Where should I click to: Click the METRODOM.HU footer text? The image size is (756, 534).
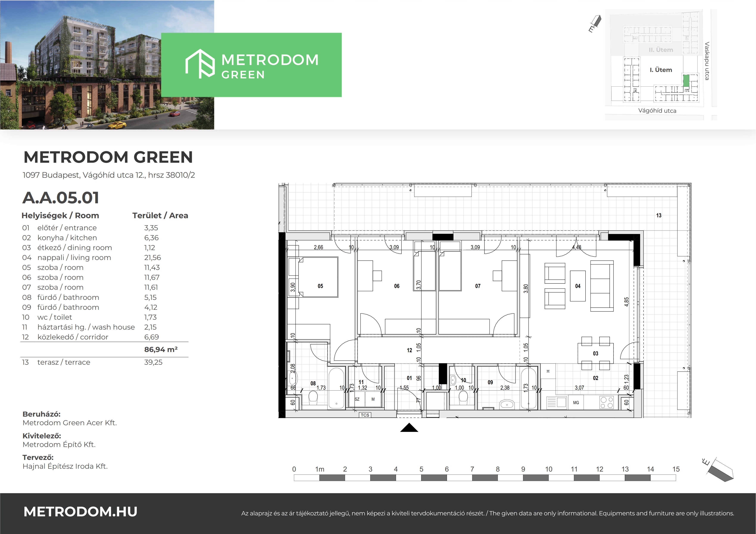[x=80, y=512]
